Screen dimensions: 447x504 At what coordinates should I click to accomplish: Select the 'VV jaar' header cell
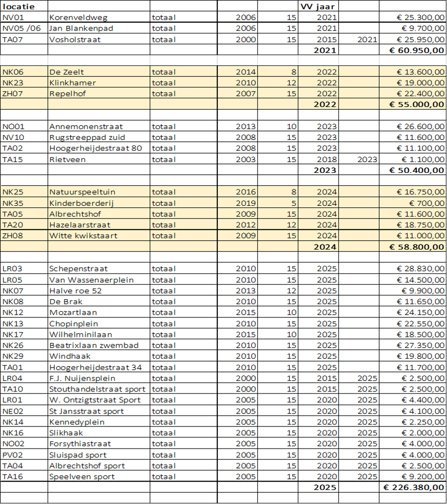pos(317,7)
